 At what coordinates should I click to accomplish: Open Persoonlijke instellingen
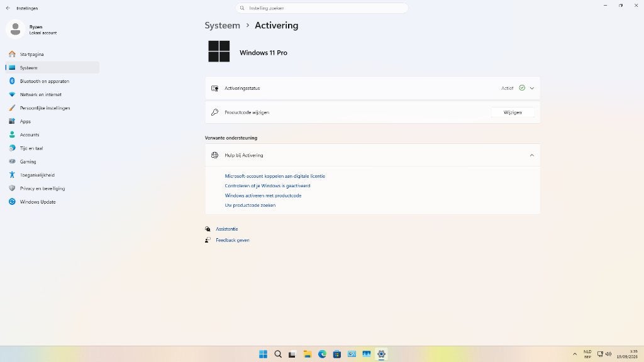coord(52,108)
